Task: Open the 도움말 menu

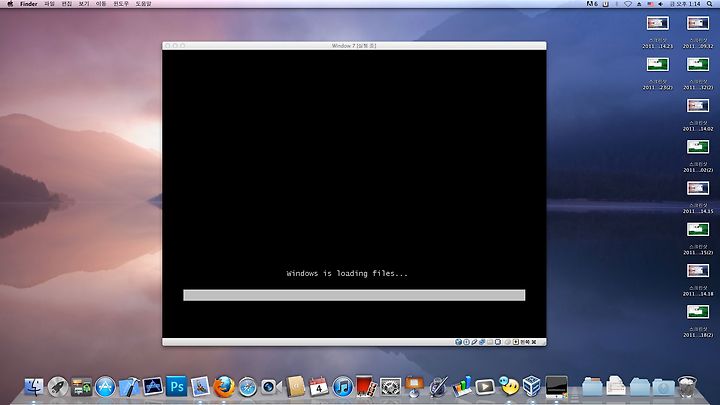Action: point(143,4)
